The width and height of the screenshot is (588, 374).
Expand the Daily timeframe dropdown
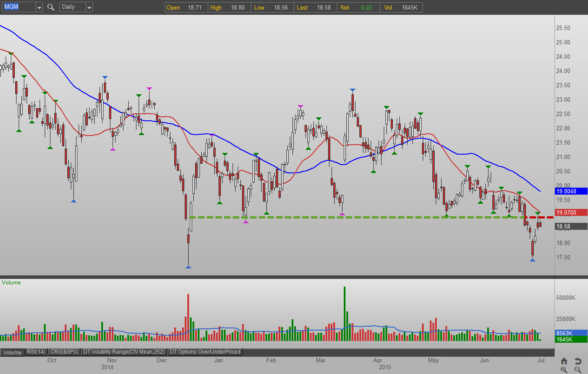(89, 7)
